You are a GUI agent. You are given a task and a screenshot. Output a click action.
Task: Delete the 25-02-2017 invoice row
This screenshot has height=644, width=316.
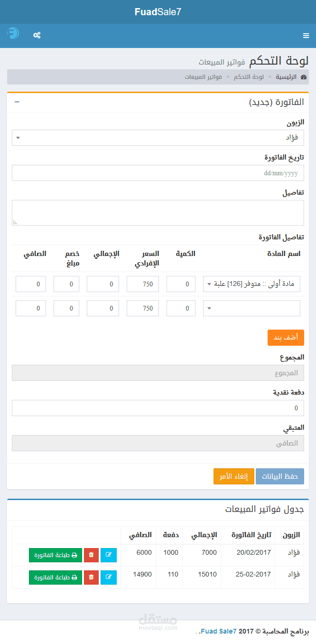91,577
